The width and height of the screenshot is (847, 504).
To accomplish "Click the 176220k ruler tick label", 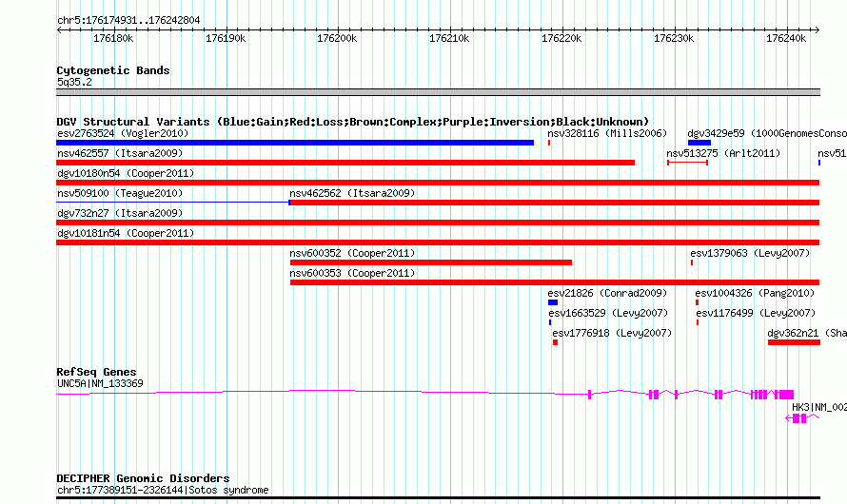I will (x=561, y=38).
